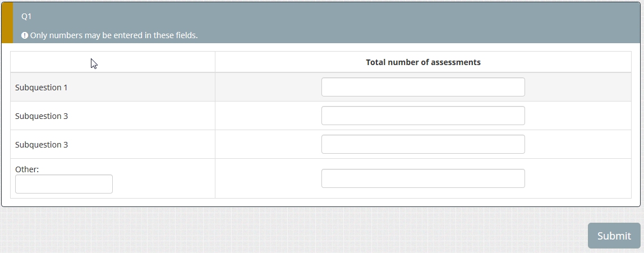Click the gold accent bar beside Q1

7,22
